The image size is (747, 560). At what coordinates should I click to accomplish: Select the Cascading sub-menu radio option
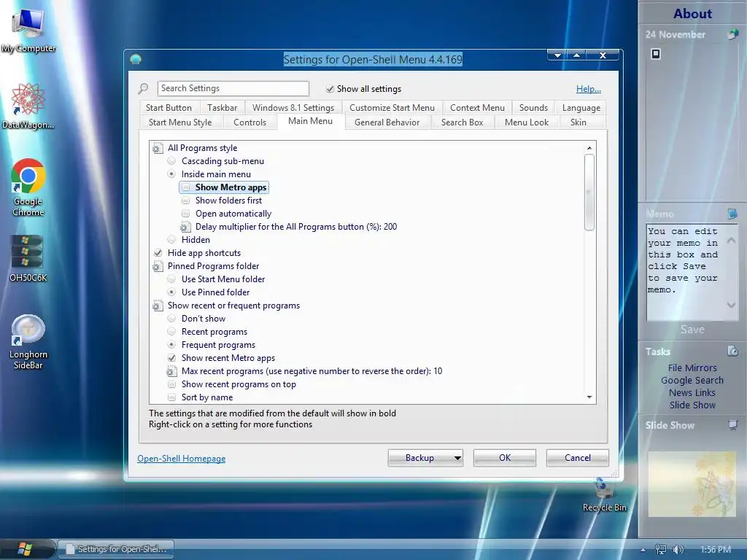[x=171, y=161]
